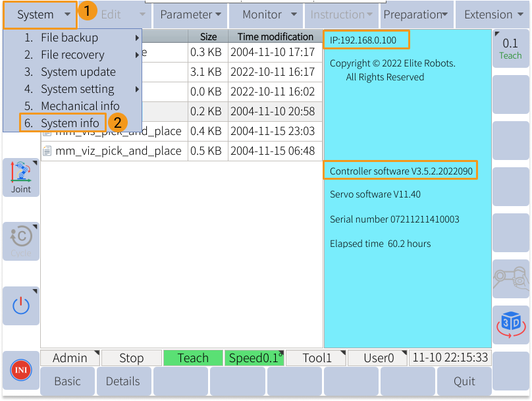Click the 0.1 Teach speed button
Image resolution: width=532 pixels, height=401 pixels.
click(511, 49)
